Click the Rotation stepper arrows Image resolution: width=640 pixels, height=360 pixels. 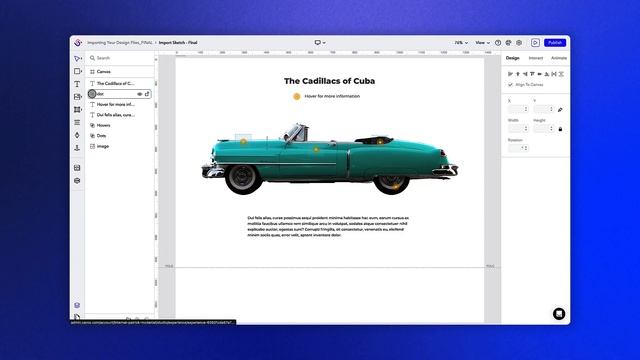(526, 148)
